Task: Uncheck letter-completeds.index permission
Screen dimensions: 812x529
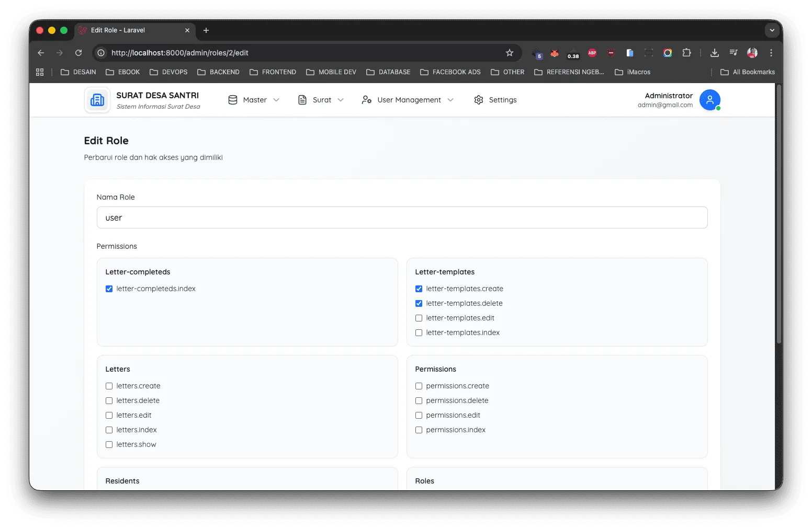Action: point(109,289)
